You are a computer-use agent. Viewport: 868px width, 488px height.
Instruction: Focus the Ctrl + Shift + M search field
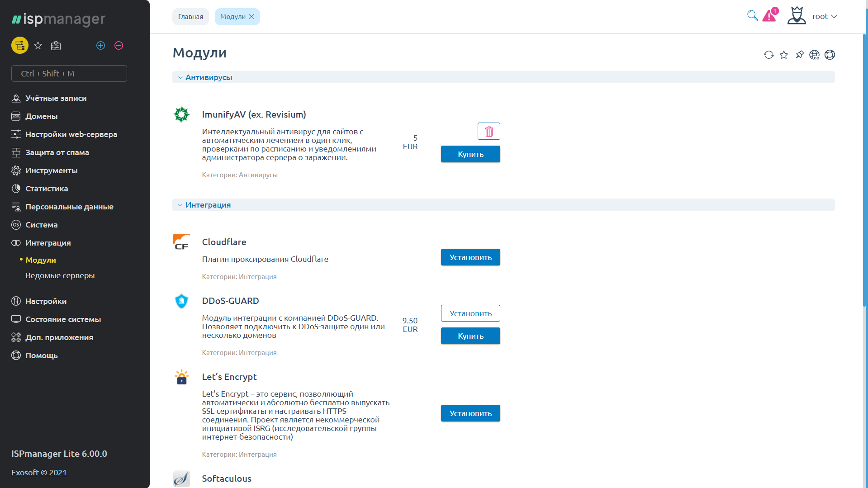click(x=69, y=73)
